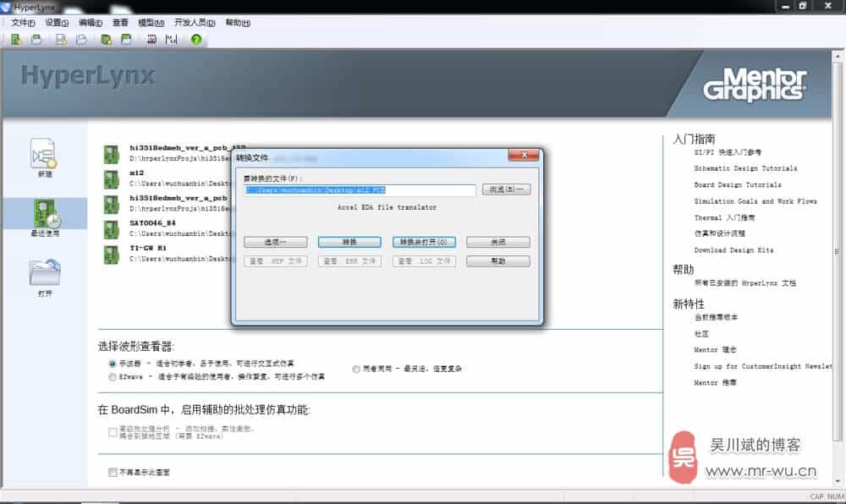846x504 pixels.
Task: Select the 最近使用 recent-files sidebar icon
Action: point(47,213)
